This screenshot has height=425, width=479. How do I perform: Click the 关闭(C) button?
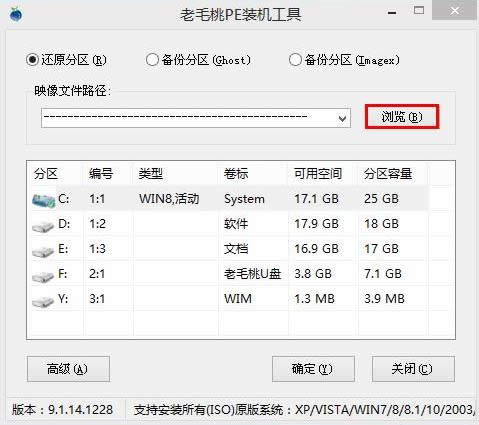coord(413,369)
